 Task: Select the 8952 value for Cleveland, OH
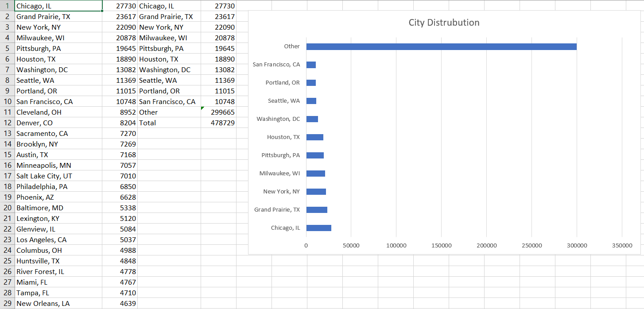(120, 112)
